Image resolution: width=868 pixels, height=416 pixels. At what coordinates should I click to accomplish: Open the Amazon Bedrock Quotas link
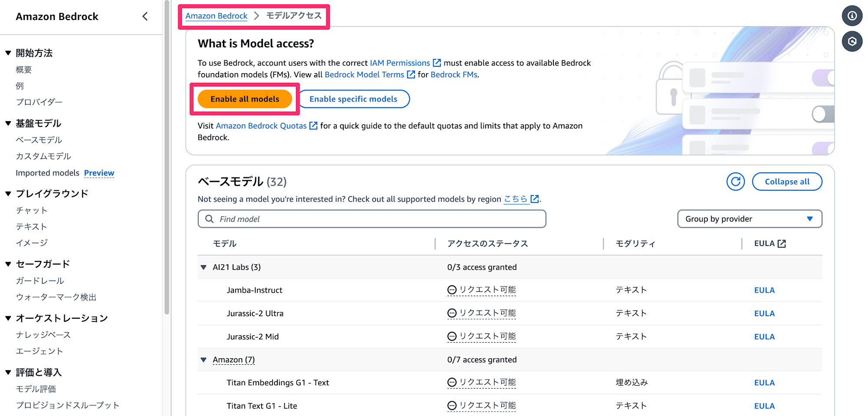(x=261, y=126)
